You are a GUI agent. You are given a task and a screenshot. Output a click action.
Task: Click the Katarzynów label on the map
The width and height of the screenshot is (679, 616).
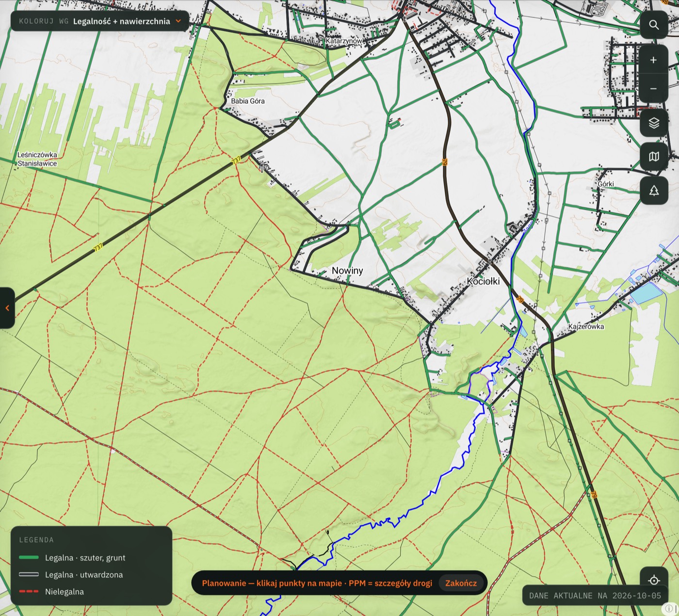point(344,41)
